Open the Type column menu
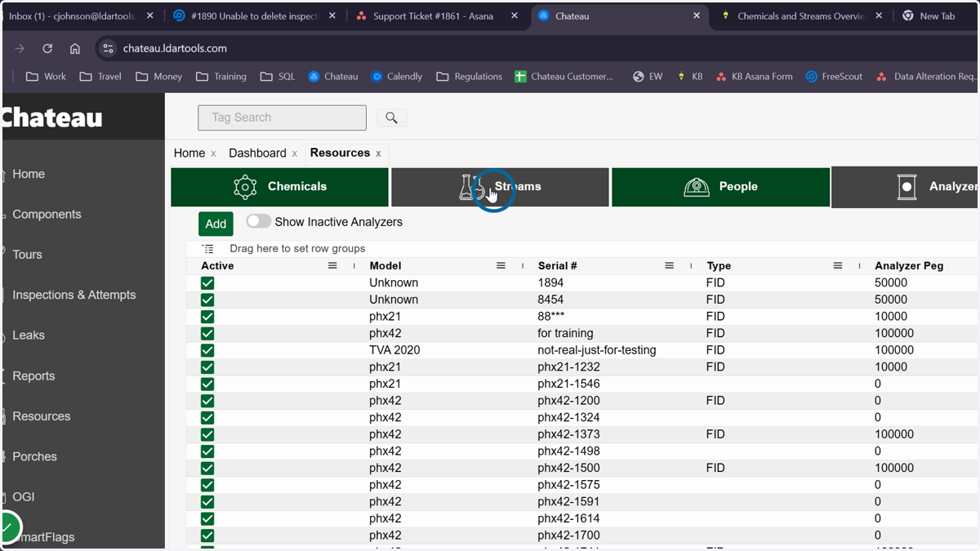Viewport: 980px width, 551px height. [837, 266]
